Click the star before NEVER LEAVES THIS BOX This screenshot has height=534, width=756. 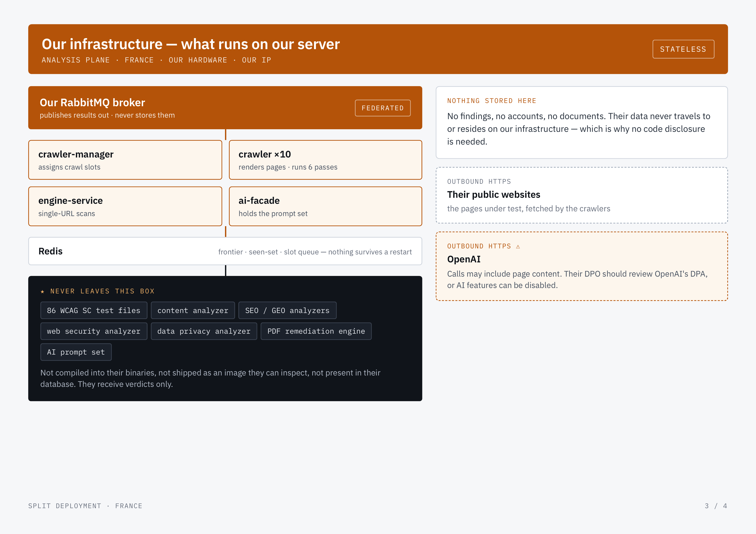(42, 291)
